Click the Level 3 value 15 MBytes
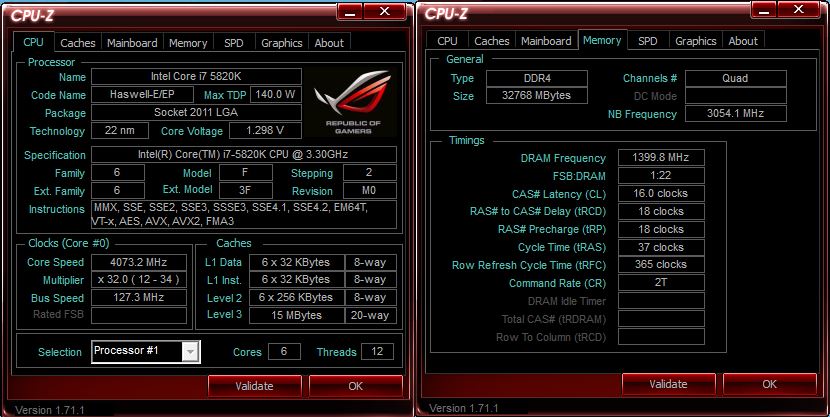Image resolution: width=830 pixels, height=417 pixels. (x=296, y=315)
